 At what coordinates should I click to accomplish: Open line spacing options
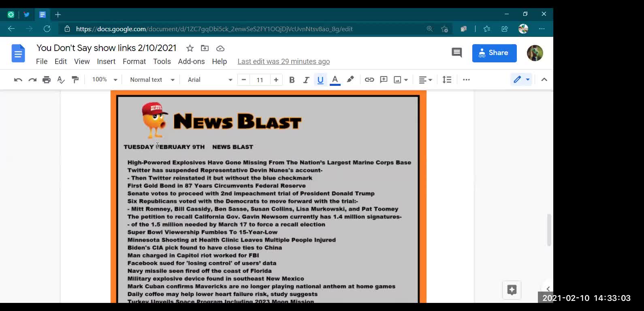(447, 80)
